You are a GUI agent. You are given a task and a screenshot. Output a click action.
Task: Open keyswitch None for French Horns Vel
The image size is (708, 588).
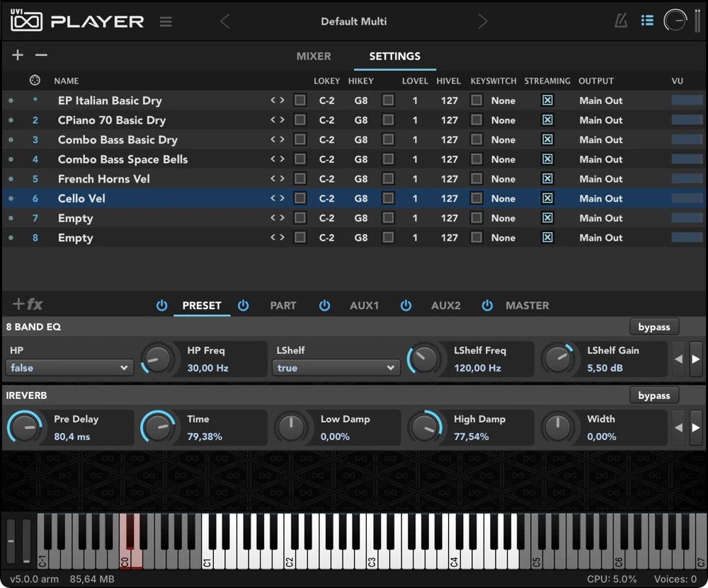pyautogui.click(x=503, y=179)
